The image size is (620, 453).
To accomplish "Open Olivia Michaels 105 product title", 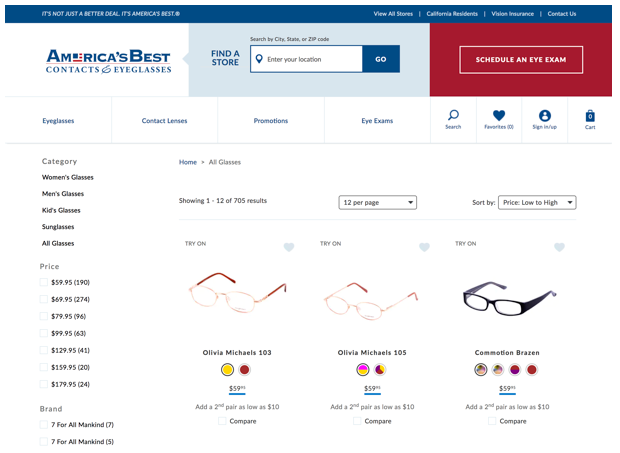I will [372, 353].
